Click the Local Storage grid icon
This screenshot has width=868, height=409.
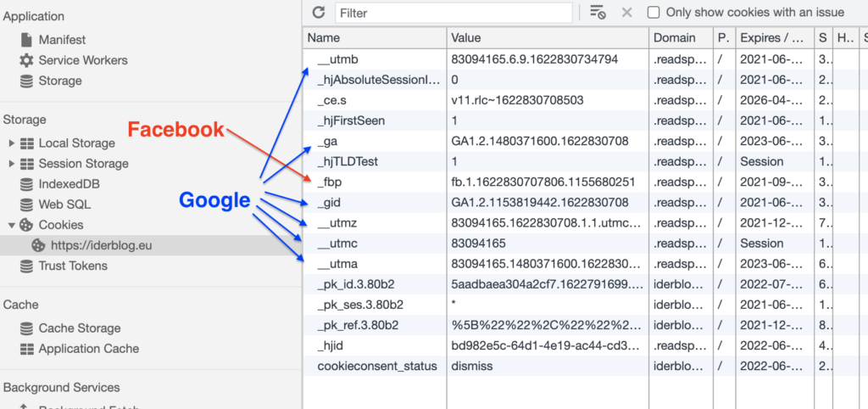26,143
